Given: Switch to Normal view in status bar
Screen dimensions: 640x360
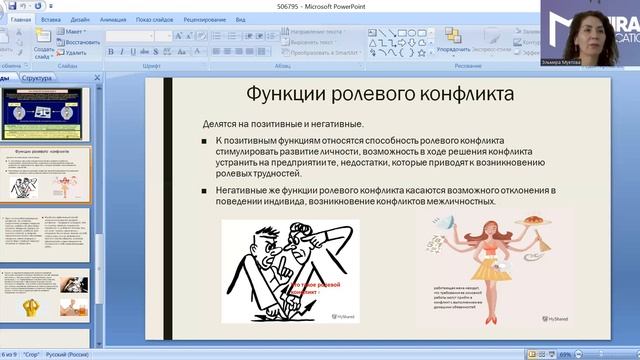Looking at the screenshot, I should pyautogui.click(x=532, y=354).
